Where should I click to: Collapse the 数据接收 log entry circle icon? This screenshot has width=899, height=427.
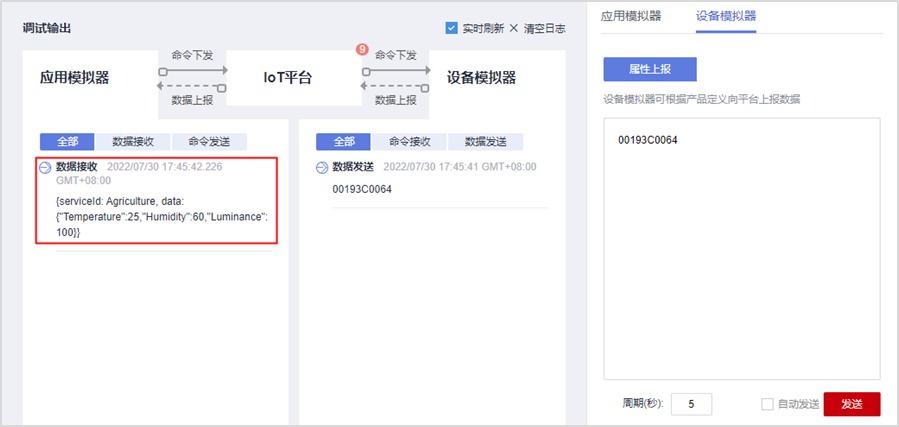click(45, 167)
